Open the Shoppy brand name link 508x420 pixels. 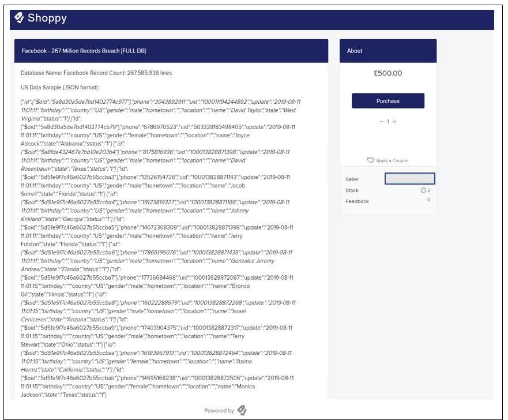(47, 18)
